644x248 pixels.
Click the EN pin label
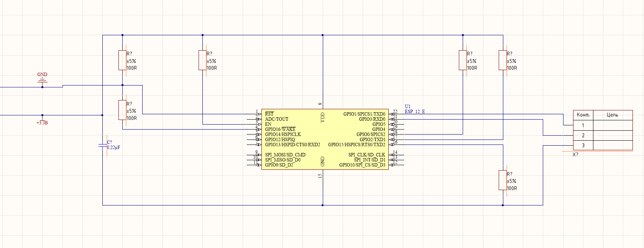(268, 124)
